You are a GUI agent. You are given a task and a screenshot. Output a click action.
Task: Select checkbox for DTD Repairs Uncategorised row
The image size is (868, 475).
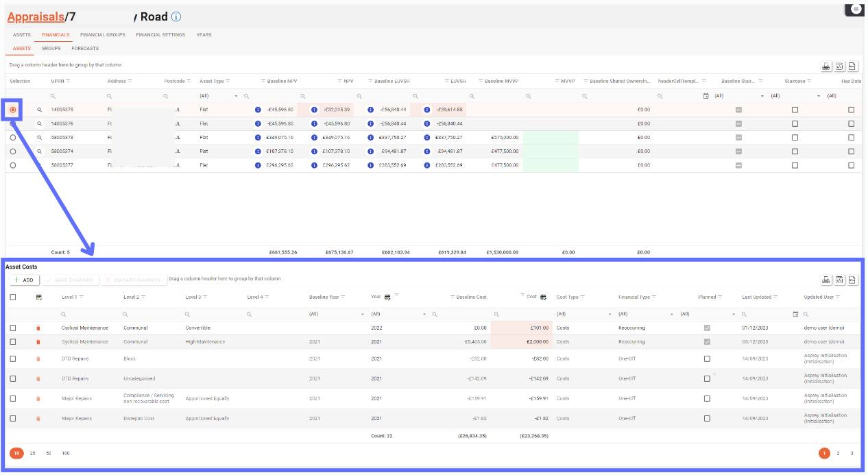(x=13, y=378)
